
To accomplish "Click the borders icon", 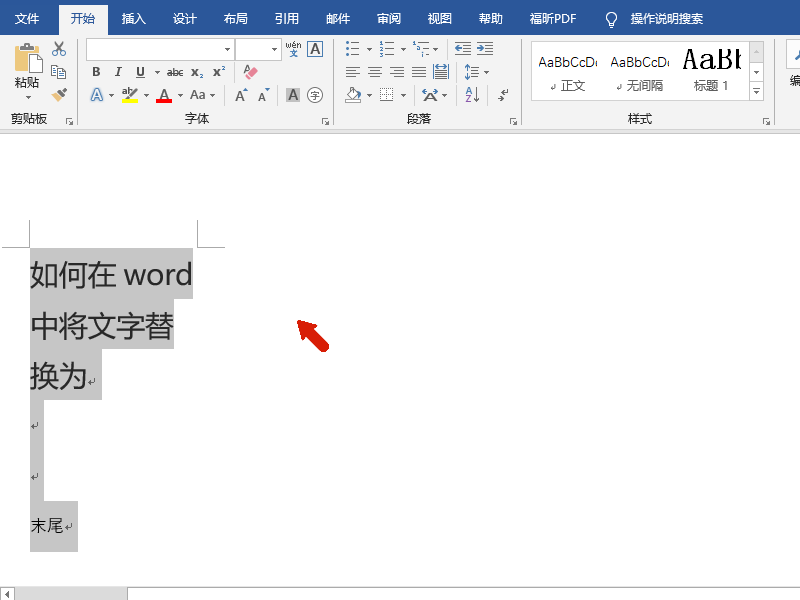I will coord(387,95).
